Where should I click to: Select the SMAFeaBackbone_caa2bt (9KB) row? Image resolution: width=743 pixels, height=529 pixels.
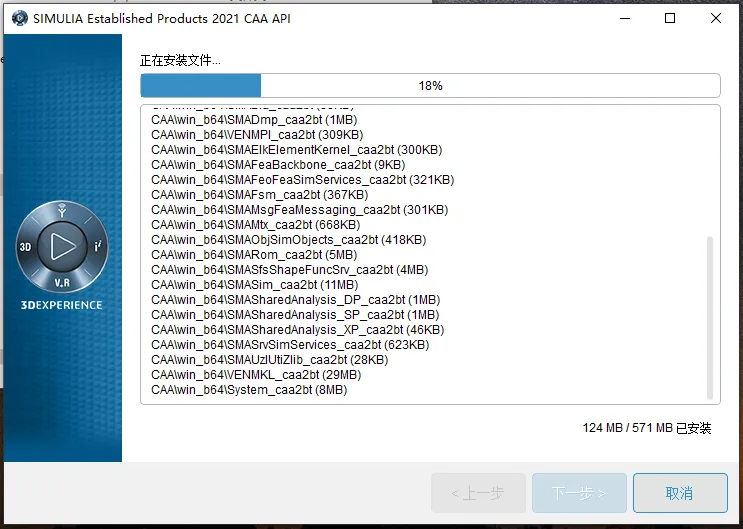coord(278,165)
